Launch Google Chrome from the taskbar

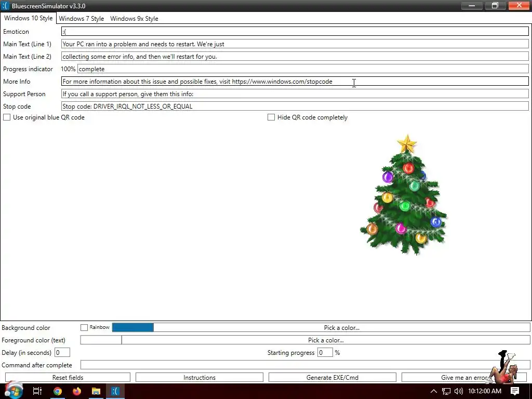(57, 391)
